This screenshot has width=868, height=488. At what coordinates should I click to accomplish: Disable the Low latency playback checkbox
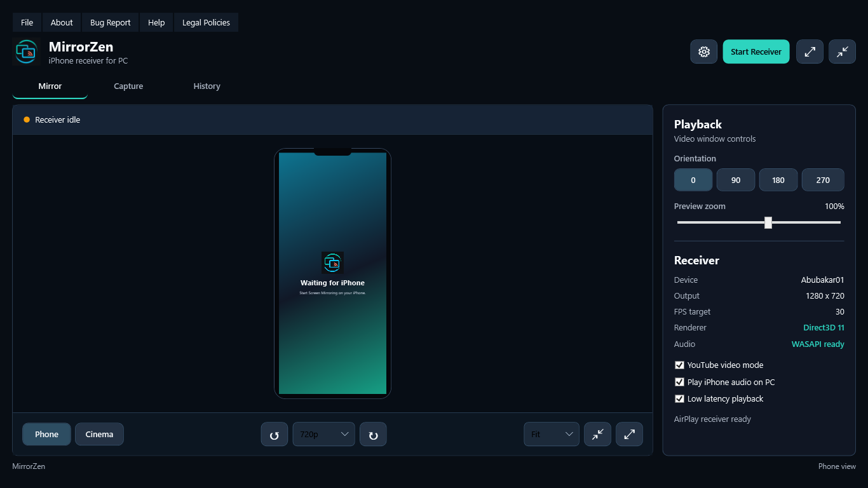679,399
